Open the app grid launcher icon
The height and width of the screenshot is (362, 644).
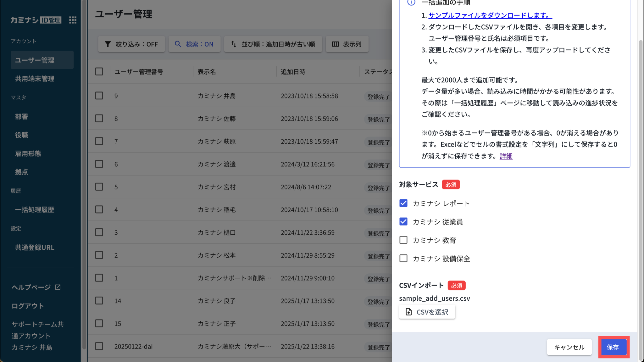click(73, 20)
